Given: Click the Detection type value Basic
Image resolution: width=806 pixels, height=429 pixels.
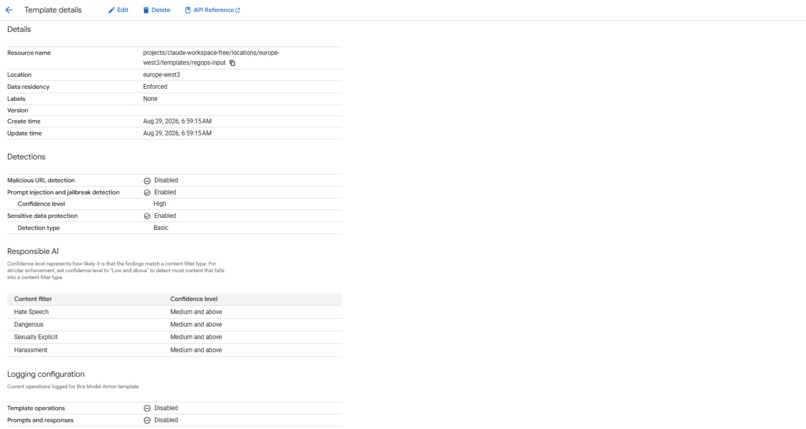Looking at the screenshot, I should pyautogui.click(x=161, y=228).
